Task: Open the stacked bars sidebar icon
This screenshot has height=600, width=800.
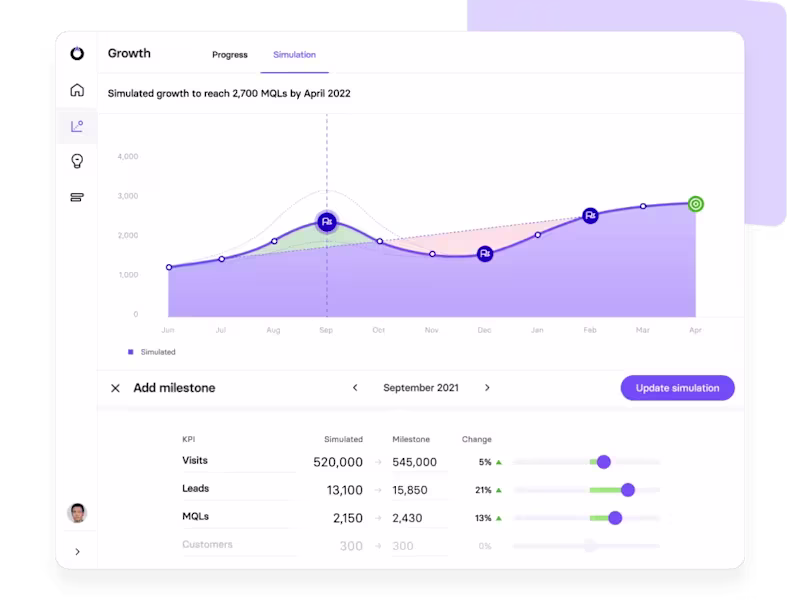Action: coord(77,197)
